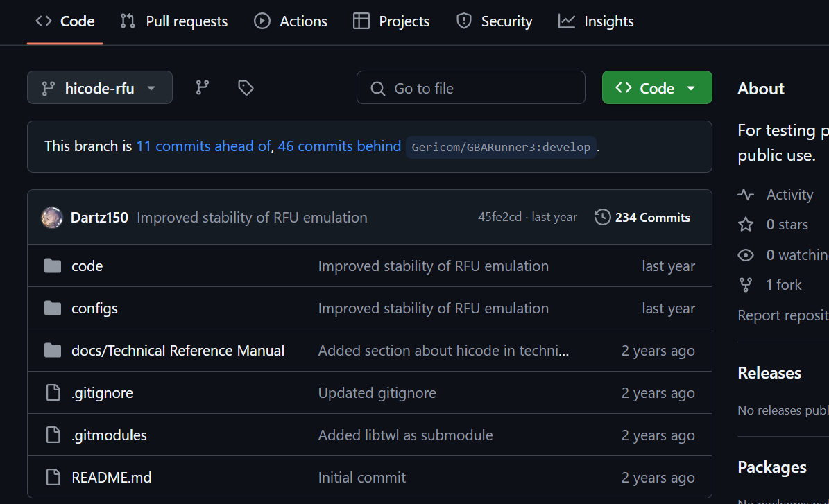Image resolution: width=829 pixels, height=504 pixels.
Task: Click the Projects table icon
Action: click(361, 21)
